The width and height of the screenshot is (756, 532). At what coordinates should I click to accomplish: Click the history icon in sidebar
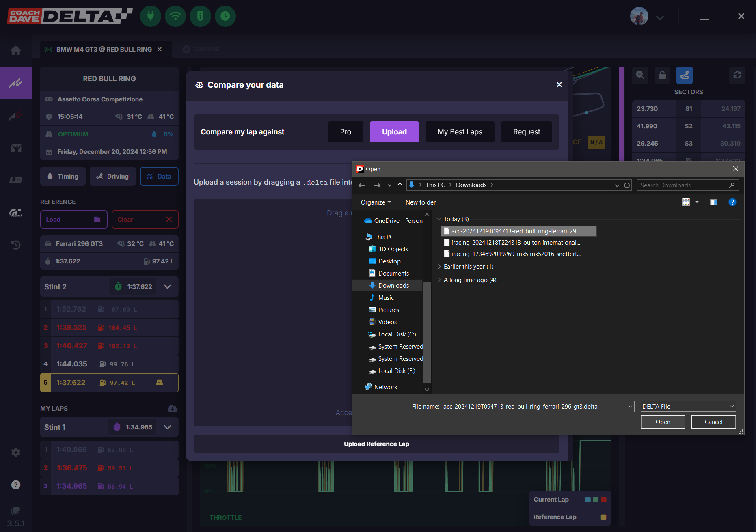(16, 245)
